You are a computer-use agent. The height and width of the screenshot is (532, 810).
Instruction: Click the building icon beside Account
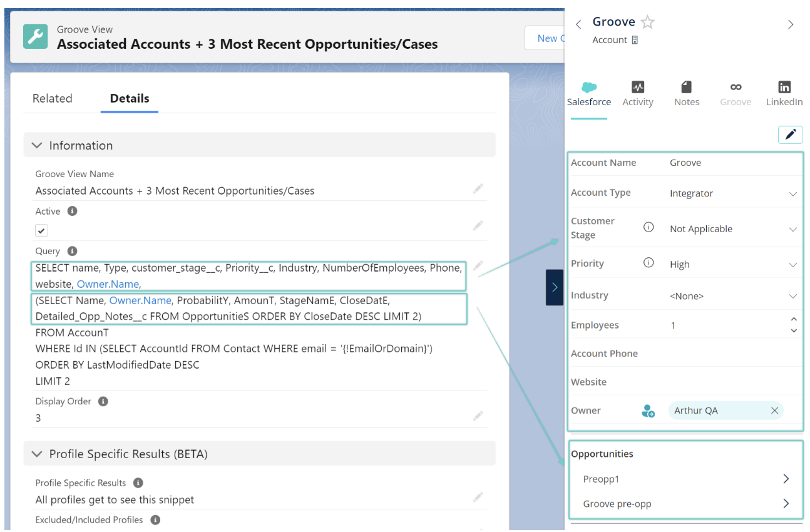[635, 40]
